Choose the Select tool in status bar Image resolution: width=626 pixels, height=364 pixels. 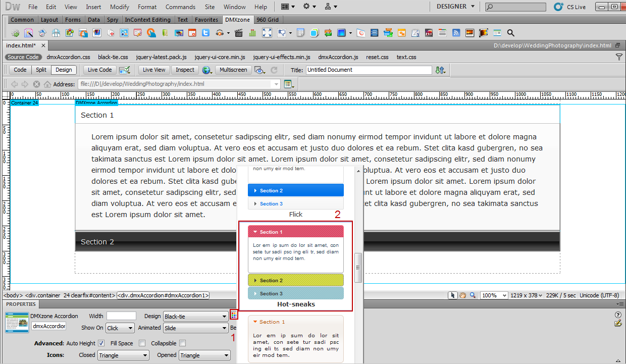pos(454,295)
